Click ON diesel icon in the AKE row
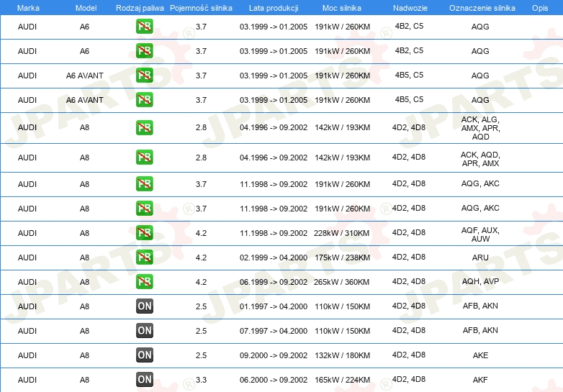563x392 pixels. pyautogui.click(x=144, y=355)
